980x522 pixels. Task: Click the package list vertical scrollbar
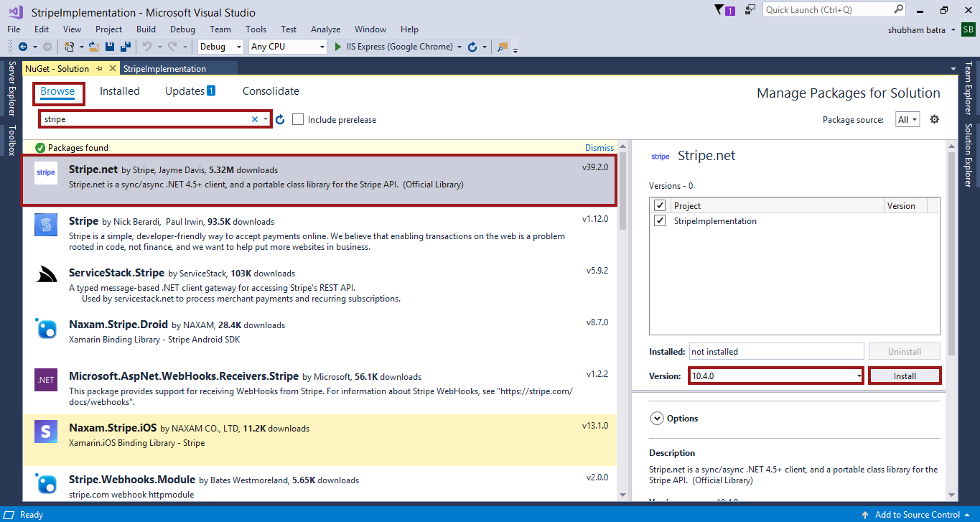point(622,192)
